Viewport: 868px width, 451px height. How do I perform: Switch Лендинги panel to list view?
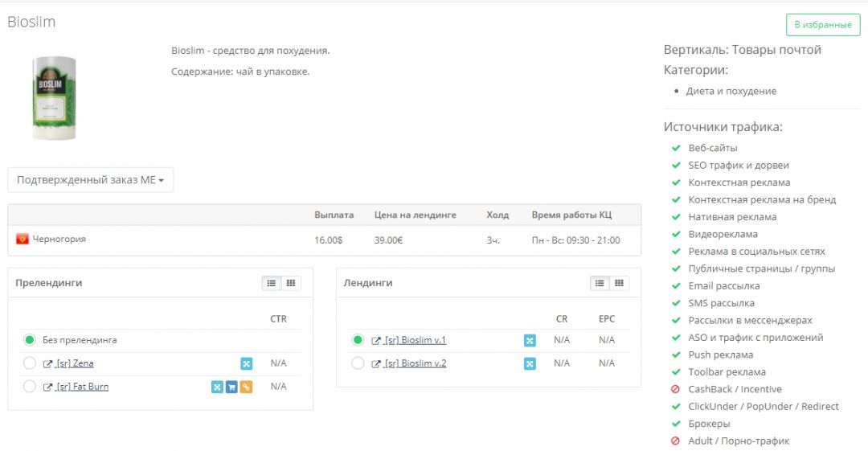(x=600, y=283)
